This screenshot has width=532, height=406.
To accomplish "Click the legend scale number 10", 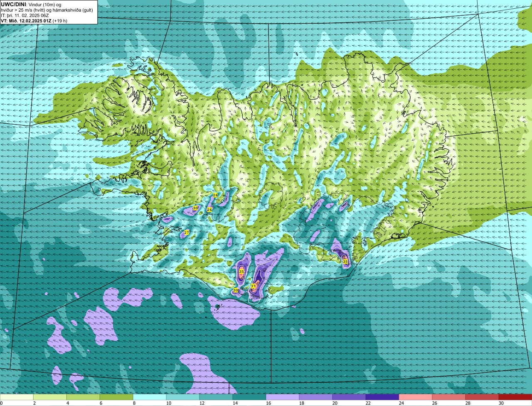I will 168,403.
